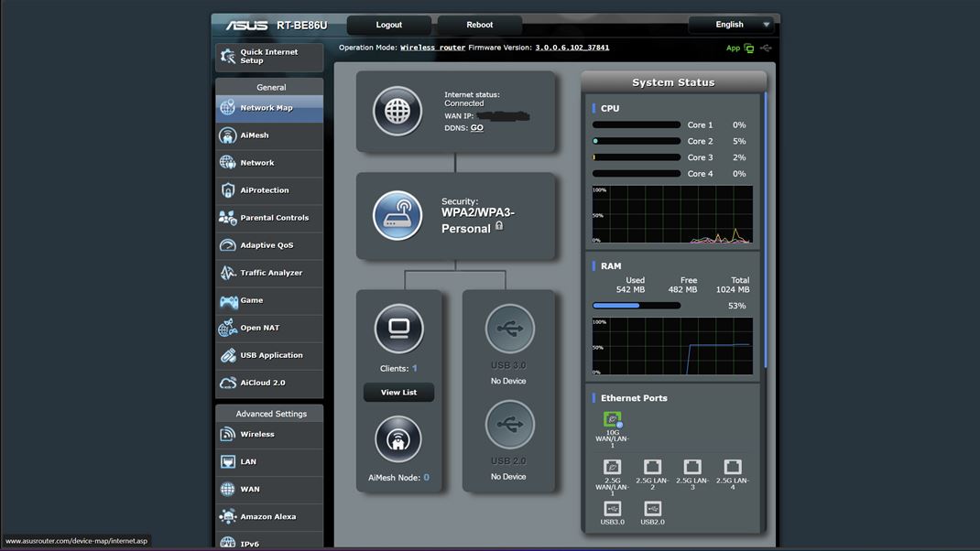The image size is (980, 551).
Task: Click the System Status panel scrollbar
Action: 765,232
